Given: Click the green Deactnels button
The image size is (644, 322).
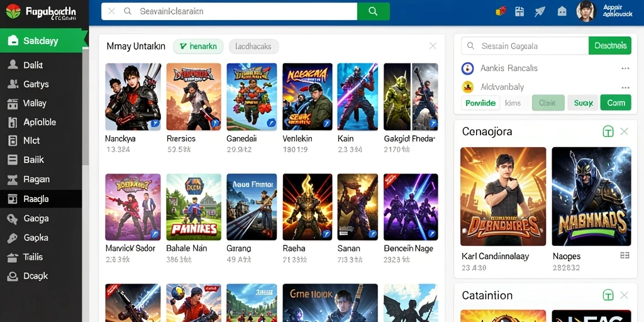Looking at the screenshot, I should tap(610, 45).
